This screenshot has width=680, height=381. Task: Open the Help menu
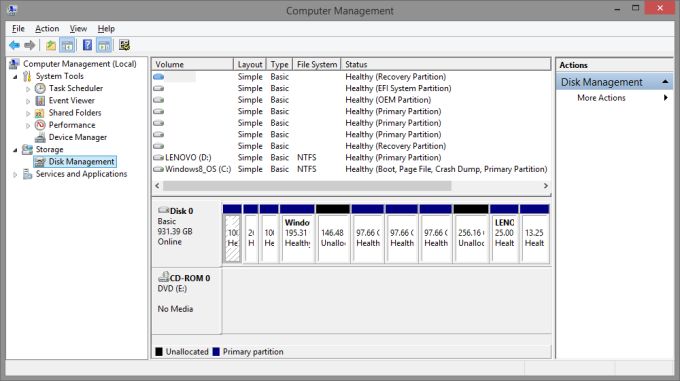coord(106,29)
